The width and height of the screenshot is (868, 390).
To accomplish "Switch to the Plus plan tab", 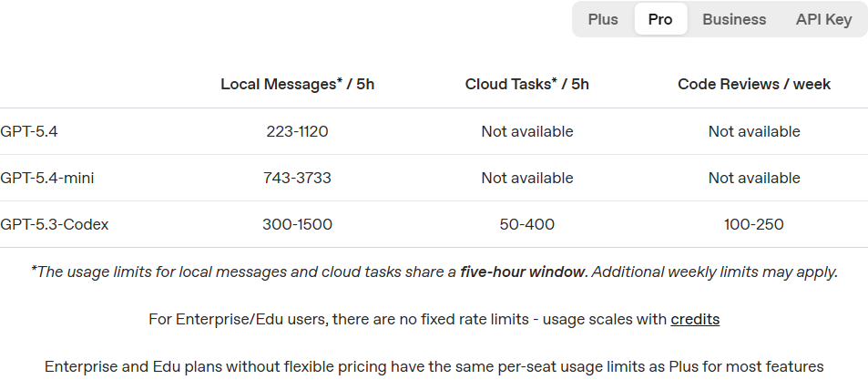I will click(603, 19).
